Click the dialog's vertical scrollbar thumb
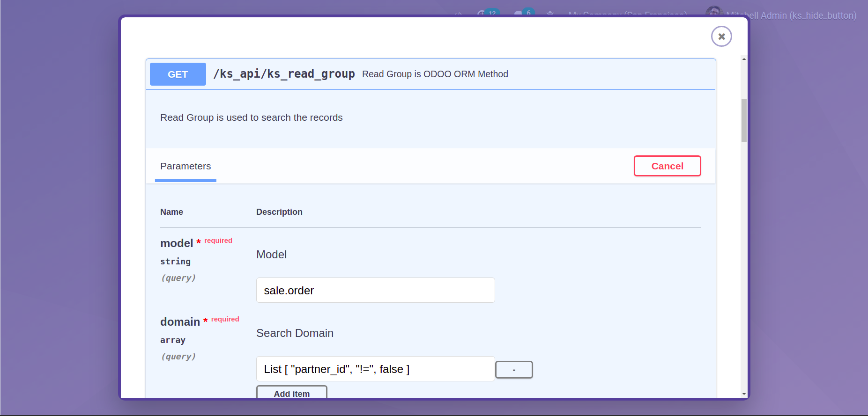This screenshot has width=868, height=416. 744,120
